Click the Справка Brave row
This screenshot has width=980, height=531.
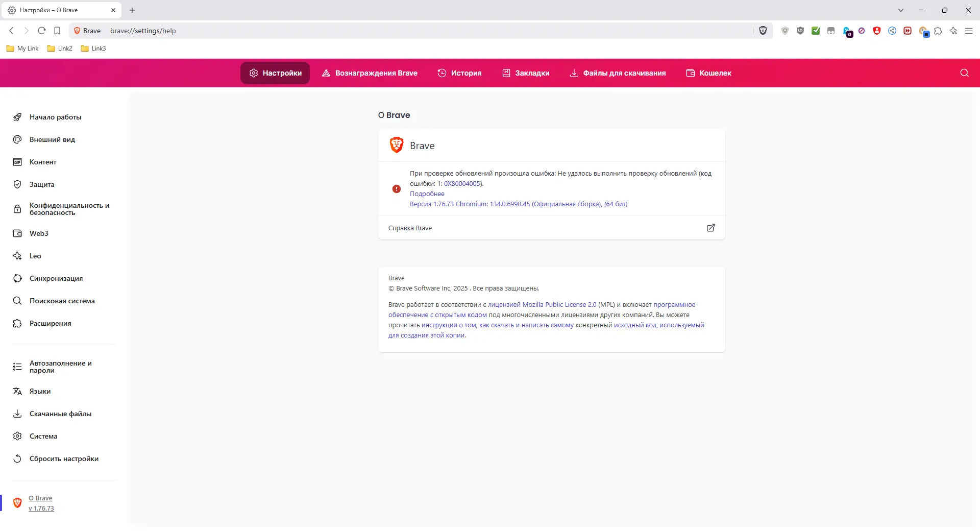552,228
